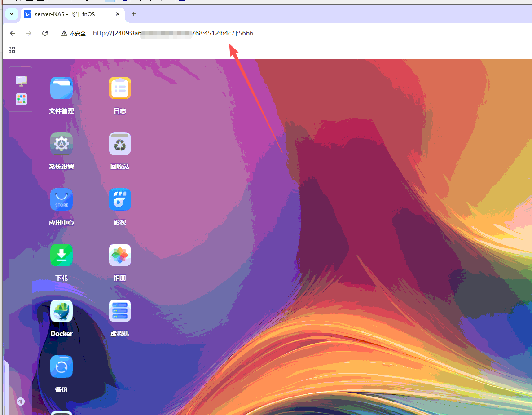Viewport: 532px width, 415px height.
Task: Open the 虚拟机 virtual machine app
Action: tap(120, 311)
